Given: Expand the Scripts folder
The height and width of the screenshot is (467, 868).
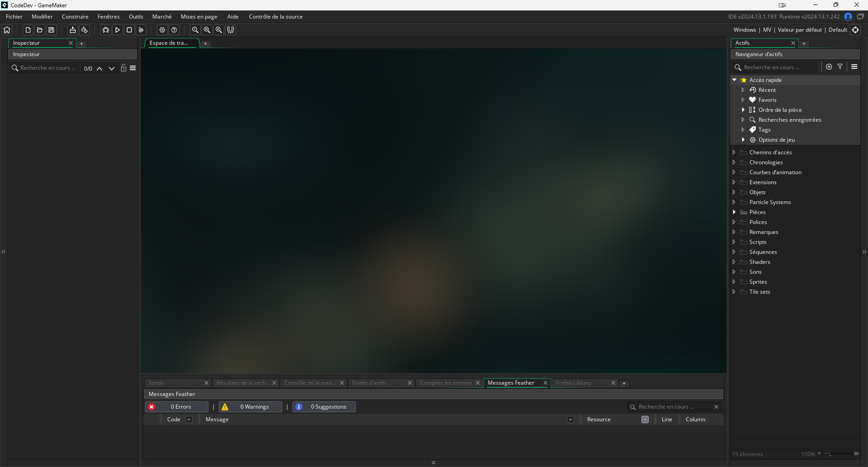Looking at the screenshot, I should tap(734, 242).
